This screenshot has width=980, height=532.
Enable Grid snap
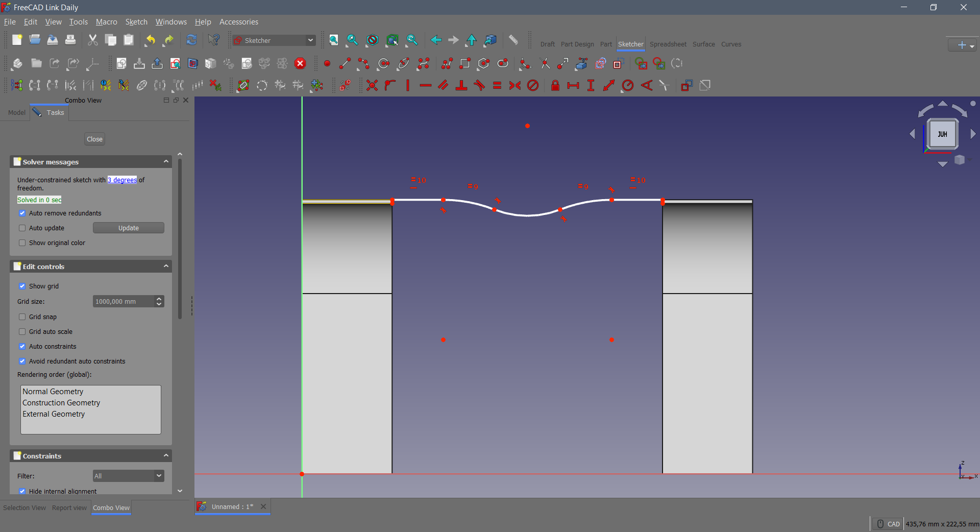pyautogui.click(x=22, y=317)
